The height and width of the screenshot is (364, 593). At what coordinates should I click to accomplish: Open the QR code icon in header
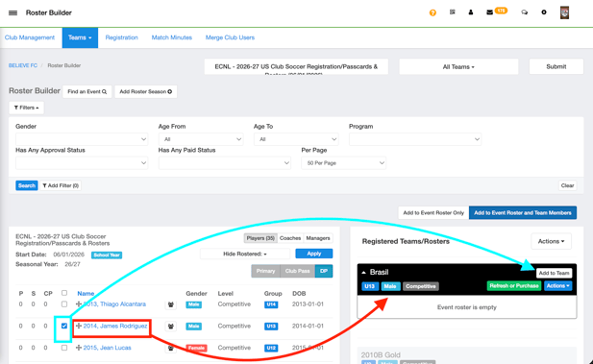(x=453, y=12)
